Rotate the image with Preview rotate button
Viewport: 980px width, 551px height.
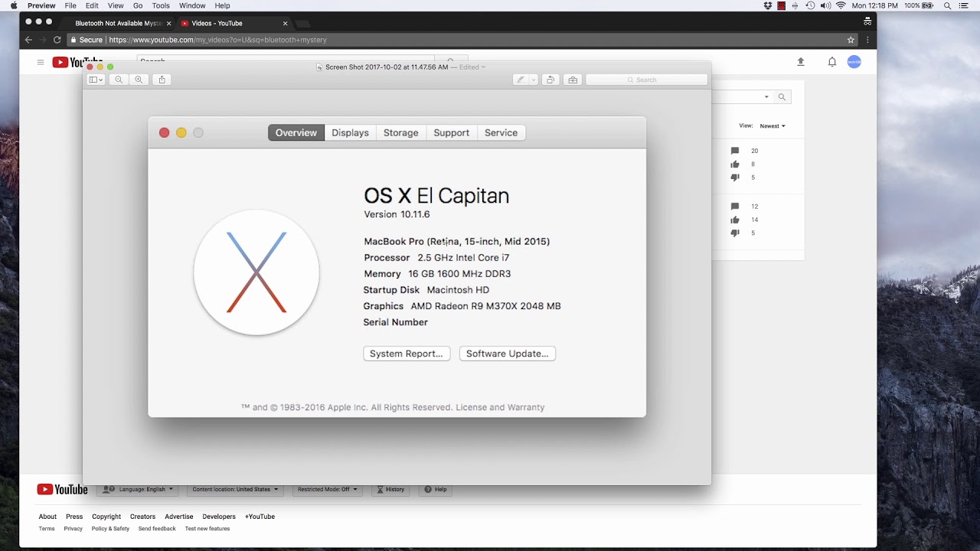550,80
